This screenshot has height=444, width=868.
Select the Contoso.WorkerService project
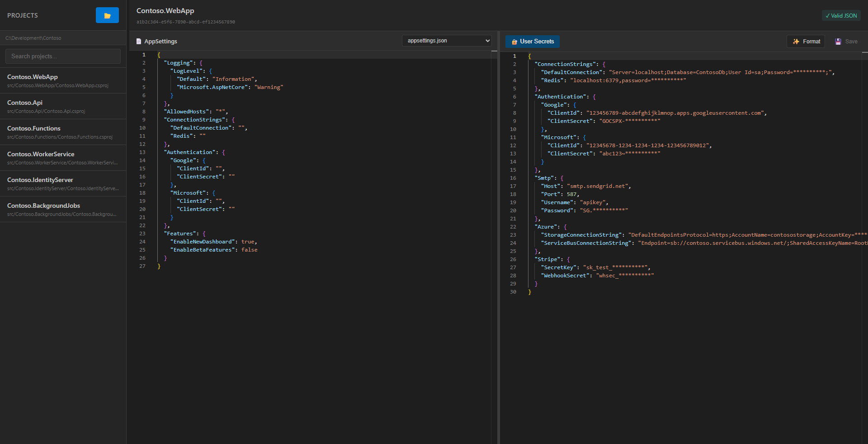coord(63,158)
